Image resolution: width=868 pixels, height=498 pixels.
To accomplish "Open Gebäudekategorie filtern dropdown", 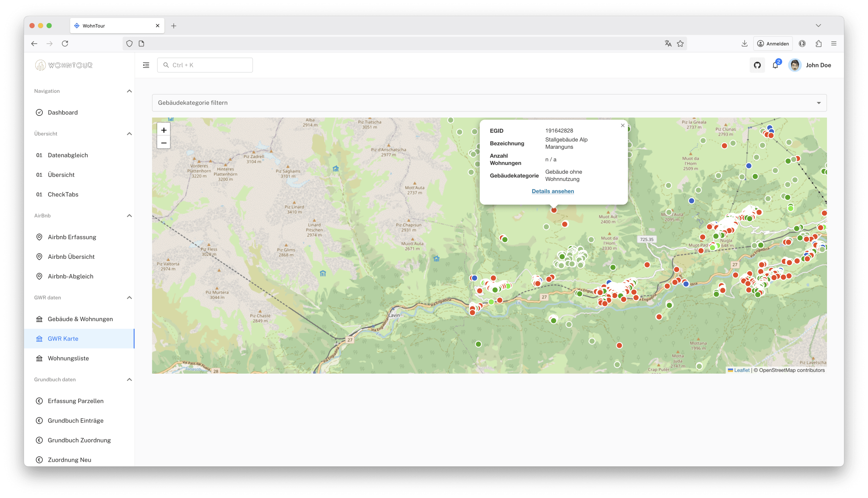I will tap(489, 103).
